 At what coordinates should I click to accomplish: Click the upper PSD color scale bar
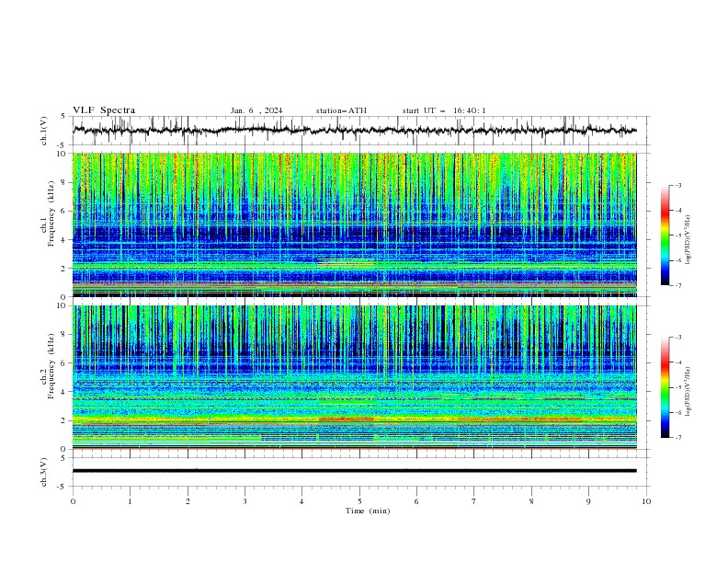pyautogui.click(x=665, y=236)
